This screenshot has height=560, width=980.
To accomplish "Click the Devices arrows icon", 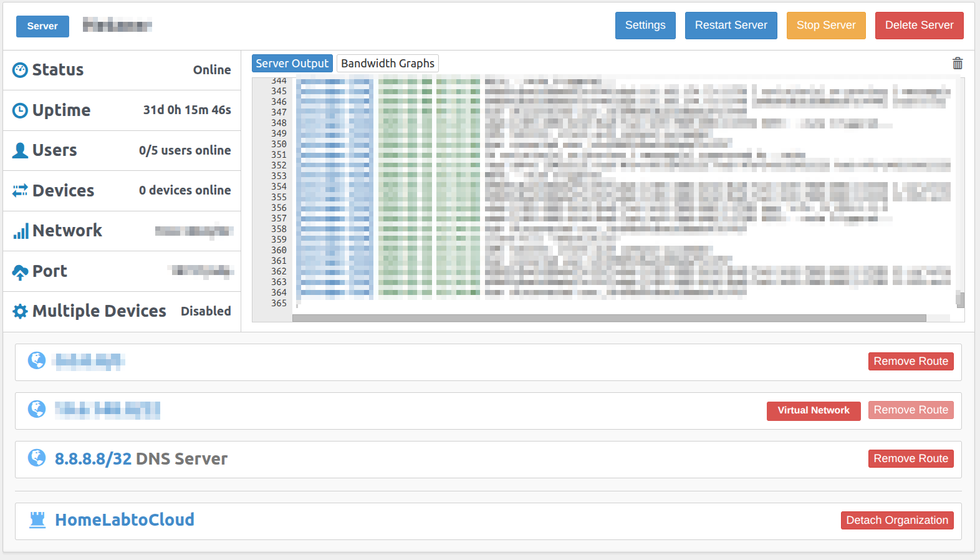I will (20, 190).
